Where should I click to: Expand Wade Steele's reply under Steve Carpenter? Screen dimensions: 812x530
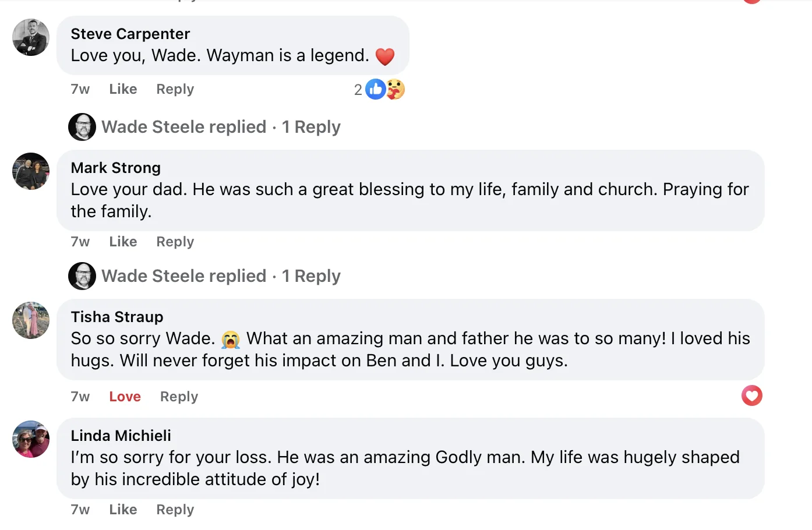(x=221, y=127)
